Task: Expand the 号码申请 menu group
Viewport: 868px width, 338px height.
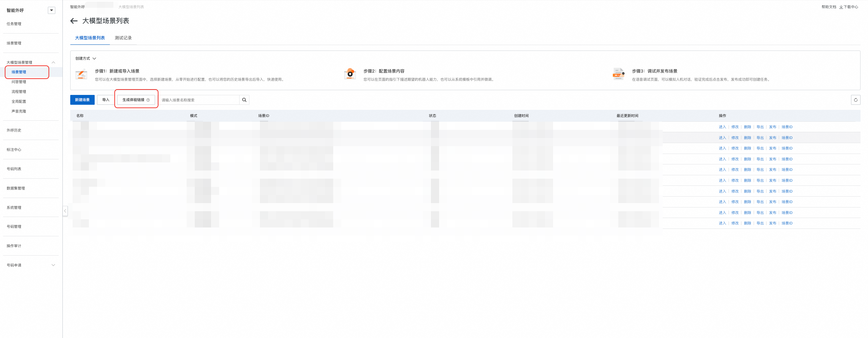Action: (x=53, y=265)
